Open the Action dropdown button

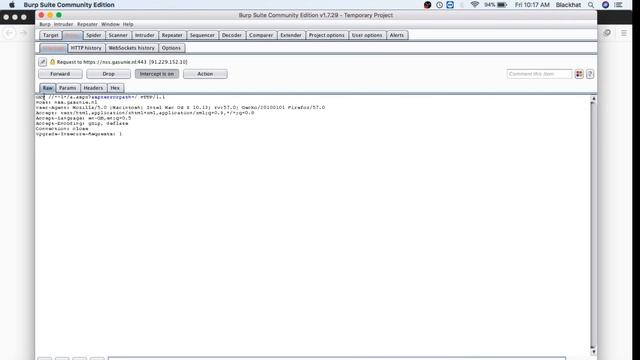click(x=205, y=74)
